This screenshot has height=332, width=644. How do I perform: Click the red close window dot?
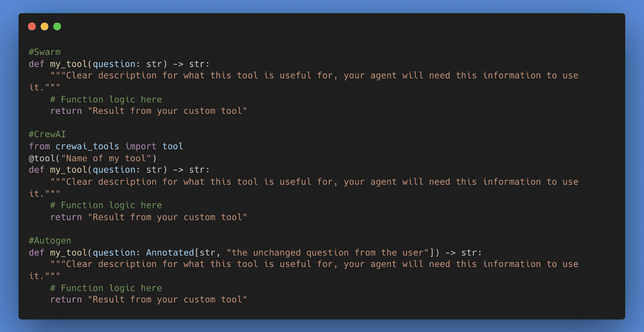(x=32, y=27)
